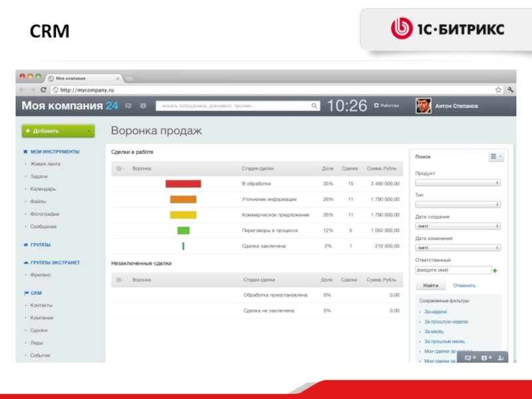Click the browser back arrow
The width and height of the screenshot is (532, 399).
coord(23,90)
